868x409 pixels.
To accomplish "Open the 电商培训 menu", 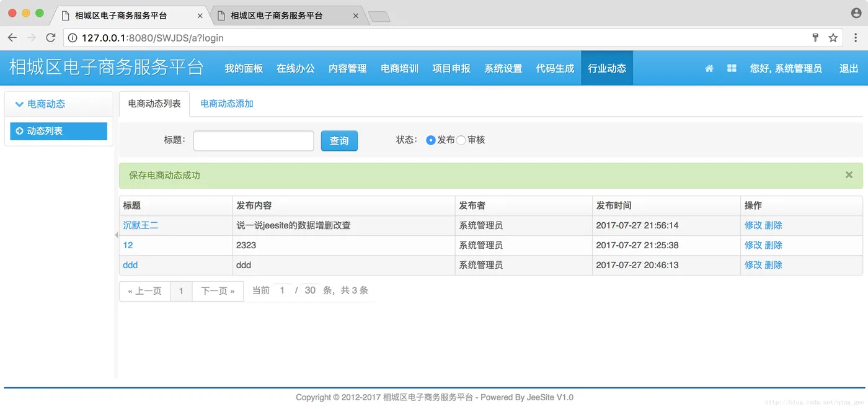I will pos(399,68).
